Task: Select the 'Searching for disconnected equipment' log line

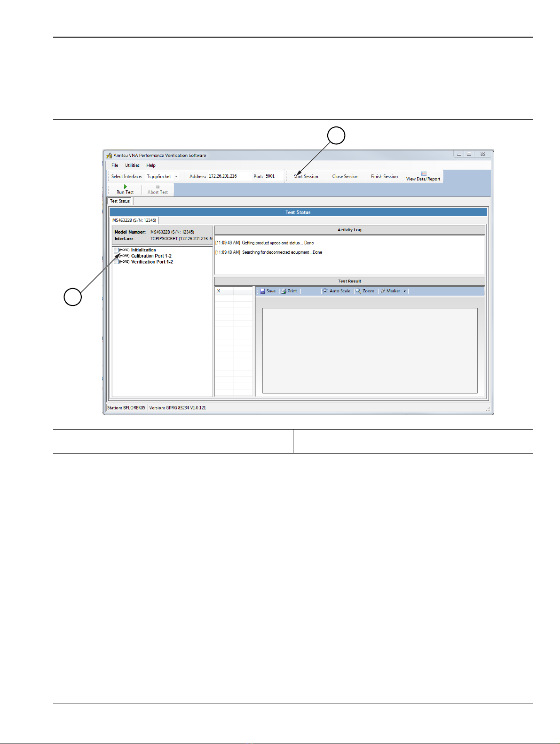Action: point(269,252)
